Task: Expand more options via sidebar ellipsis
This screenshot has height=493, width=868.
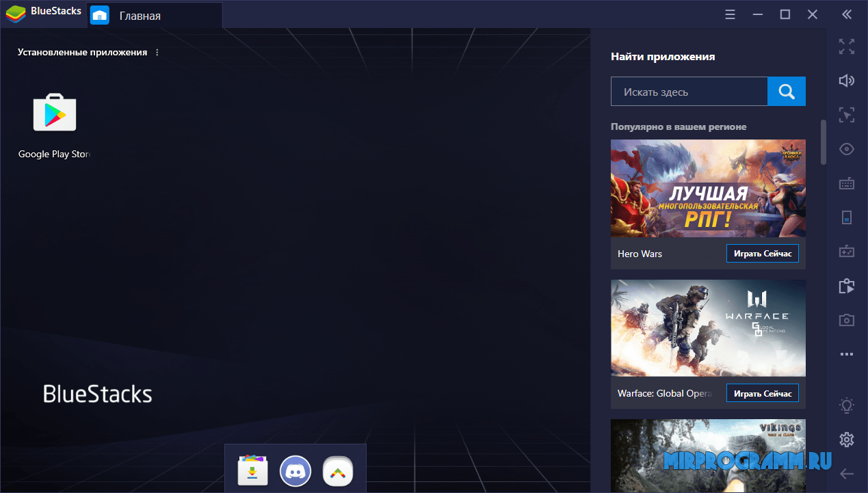Action: (x=847, y=354)
